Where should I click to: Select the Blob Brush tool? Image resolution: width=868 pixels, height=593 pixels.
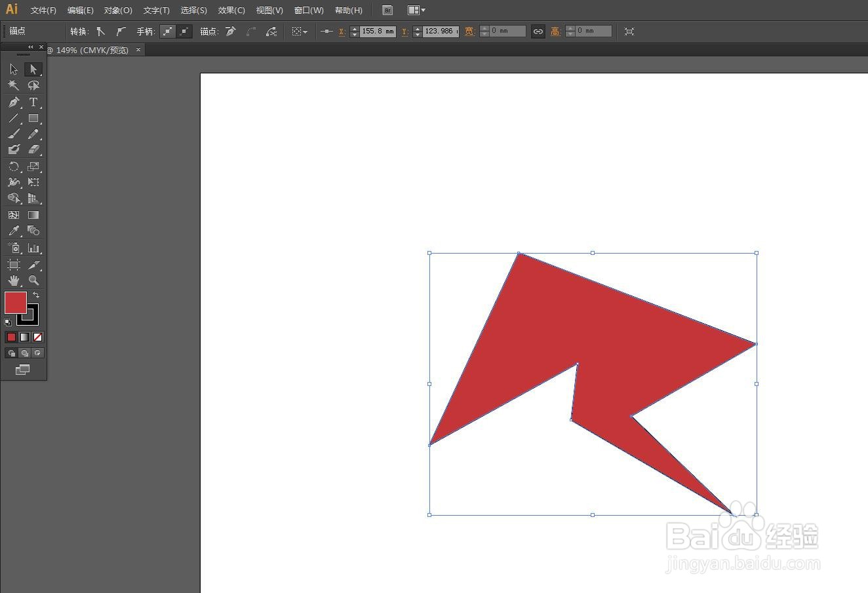tap(14, 149)
